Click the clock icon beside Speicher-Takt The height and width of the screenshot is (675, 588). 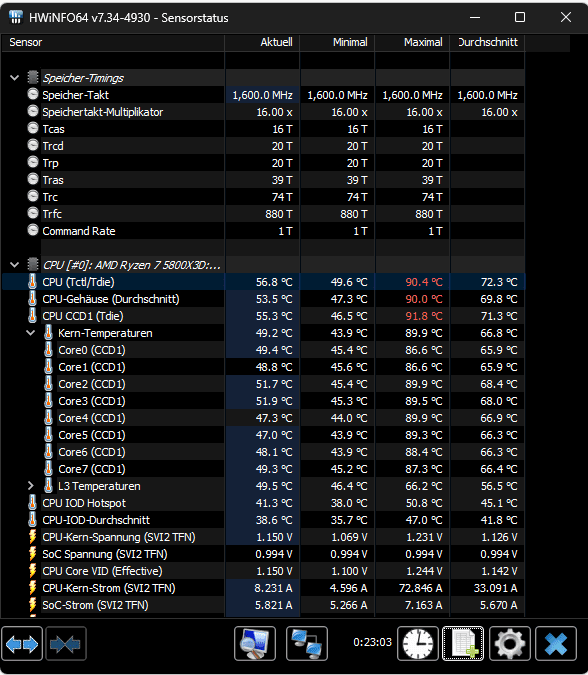(33, 94)
